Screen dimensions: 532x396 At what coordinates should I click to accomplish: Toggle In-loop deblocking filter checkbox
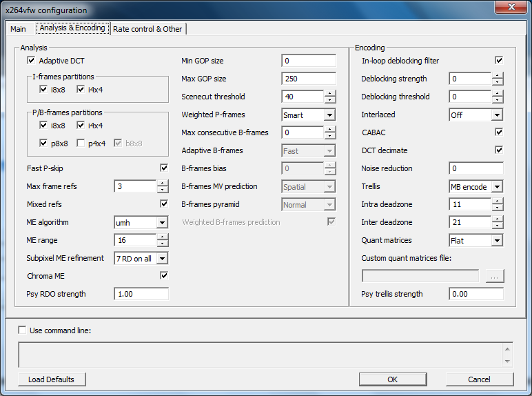499,61
